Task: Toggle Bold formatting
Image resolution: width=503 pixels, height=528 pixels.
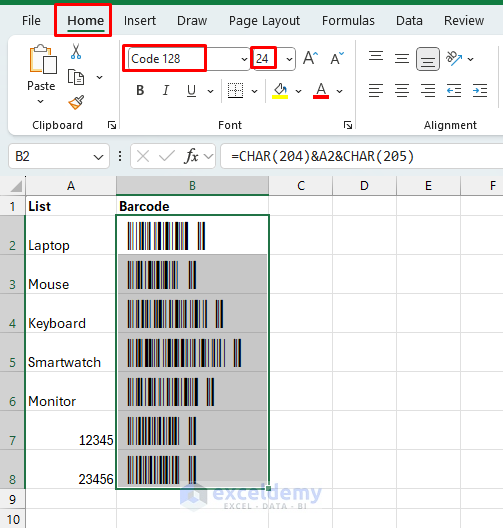Action: click(140, 90)
